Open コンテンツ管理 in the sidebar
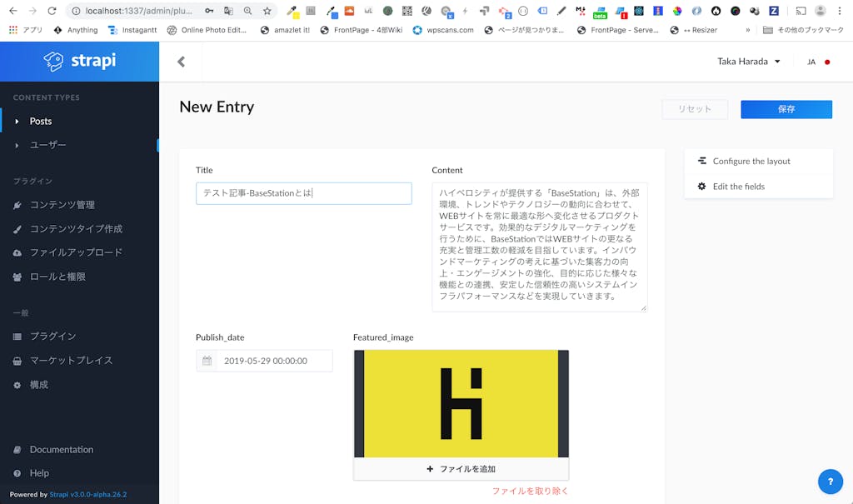Image resolution: width=853 pixels, height=504 pixels. pyautogui.click(x=62, y=205)
